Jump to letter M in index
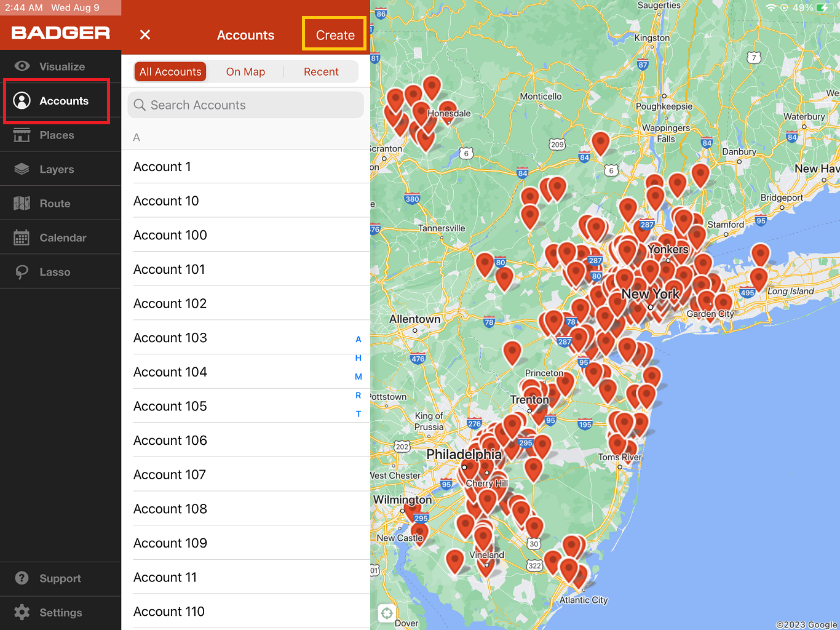 [x=359, y=377]
